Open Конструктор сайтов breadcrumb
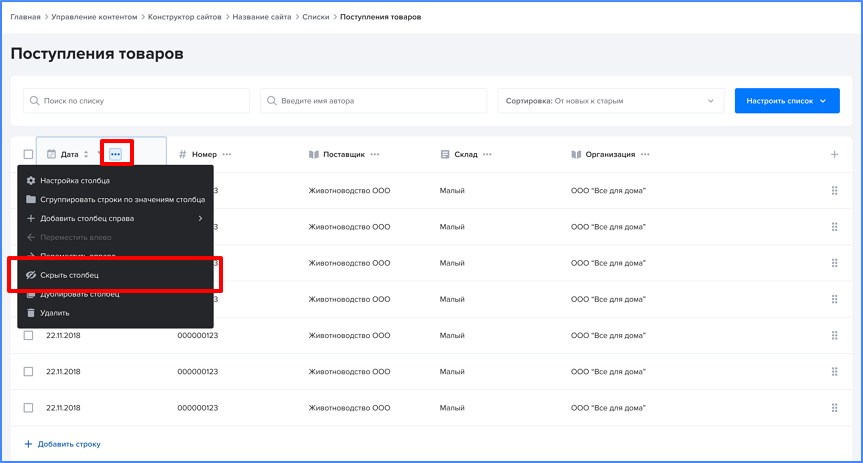The width and height of the screenshot is (863, 463). click(x=184, y=17)
